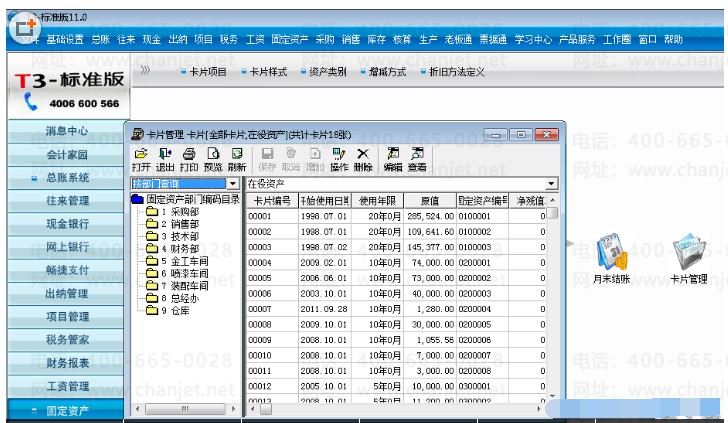Click the screenshot tool icon in the corner
The image size is (728, 423).
(26, 28)
